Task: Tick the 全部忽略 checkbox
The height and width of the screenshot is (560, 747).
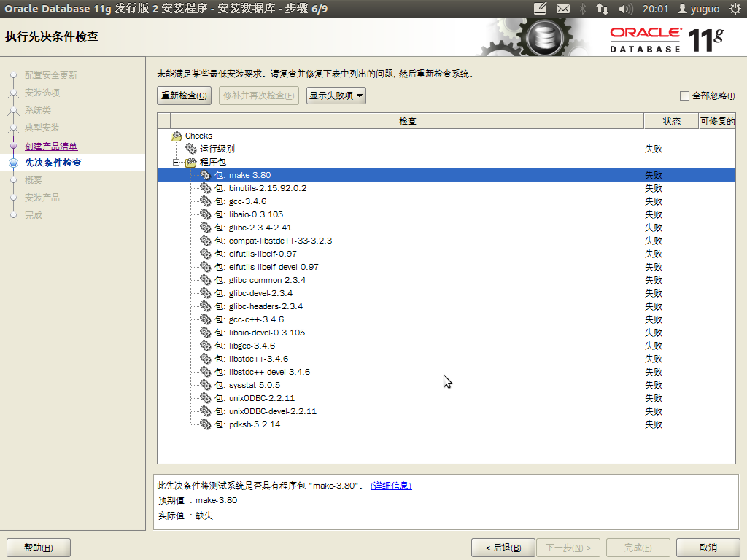Action: [684, 96]
